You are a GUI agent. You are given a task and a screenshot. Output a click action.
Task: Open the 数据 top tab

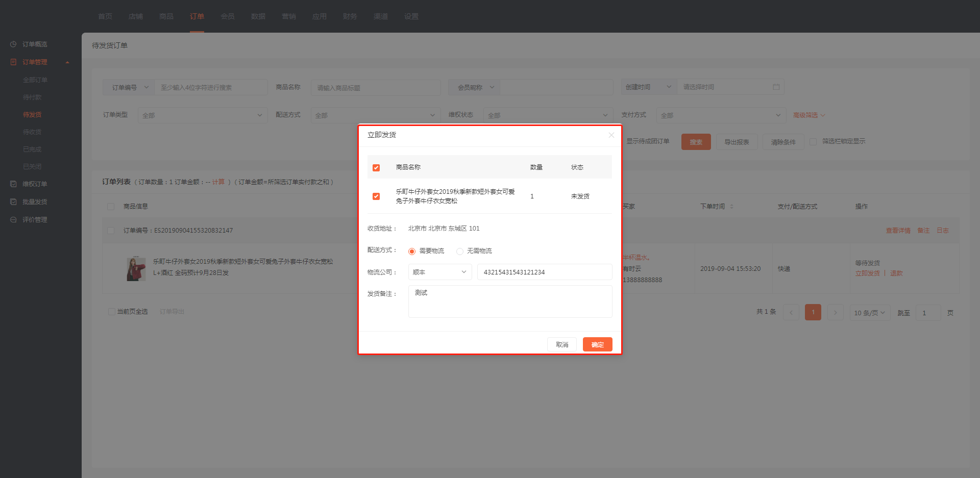coord(258,16)
